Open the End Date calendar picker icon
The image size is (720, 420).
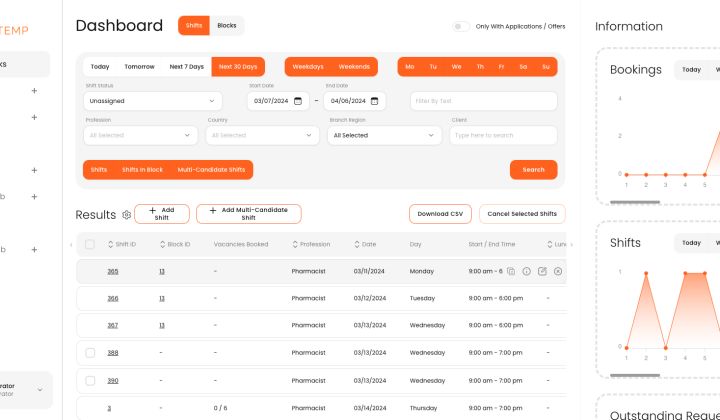[374, 101]
